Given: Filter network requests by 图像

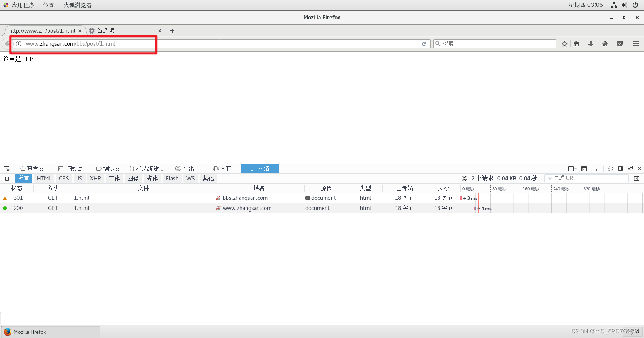Looking at the screenshot, I should 133,179.
